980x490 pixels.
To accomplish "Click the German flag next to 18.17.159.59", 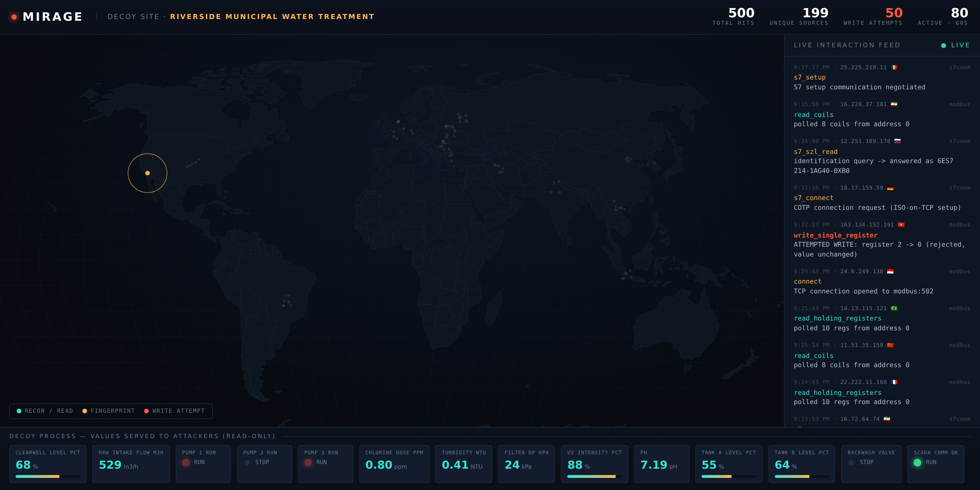I will click(890, 188).
